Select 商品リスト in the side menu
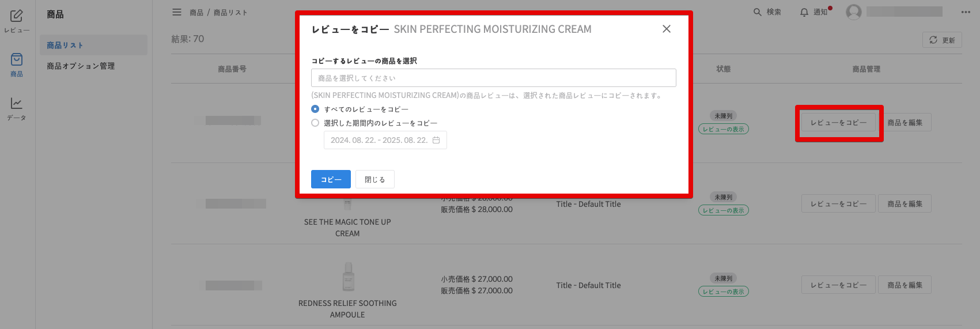980x329 pixels. tap(65, 45)
